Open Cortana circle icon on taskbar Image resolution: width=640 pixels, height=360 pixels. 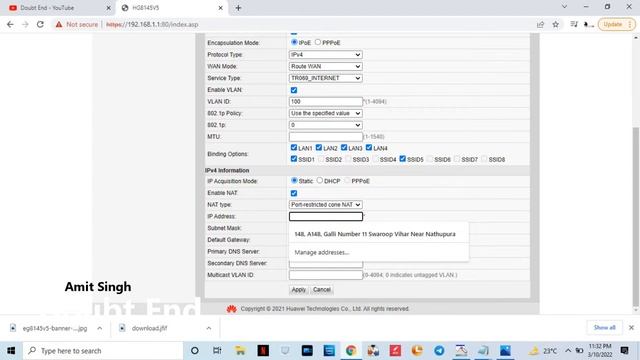(x=195, y=351)
